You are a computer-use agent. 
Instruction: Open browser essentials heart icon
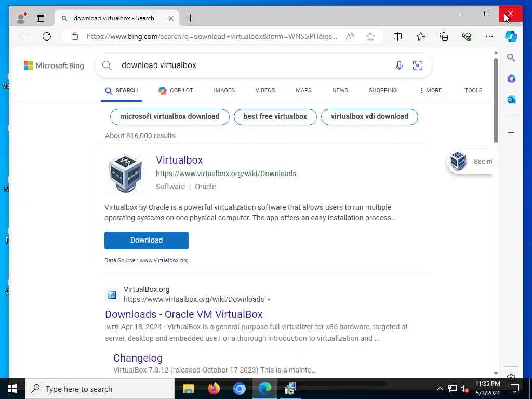467,36
